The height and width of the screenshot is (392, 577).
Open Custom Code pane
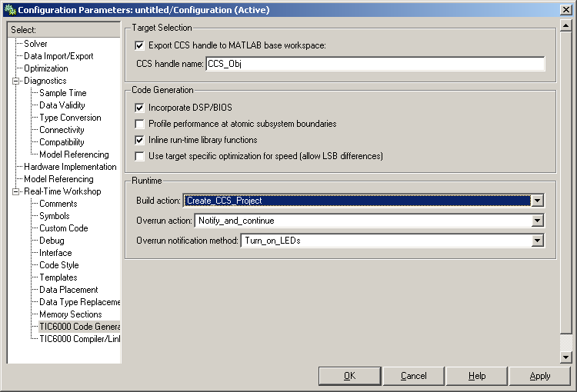pyautogui.click(x=64, y=228)
